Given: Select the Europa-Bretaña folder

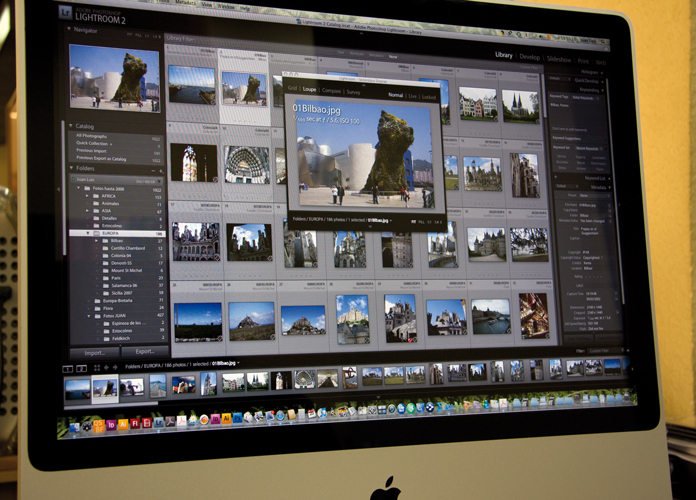Looking at the screenshot, I should pos(117,300).
